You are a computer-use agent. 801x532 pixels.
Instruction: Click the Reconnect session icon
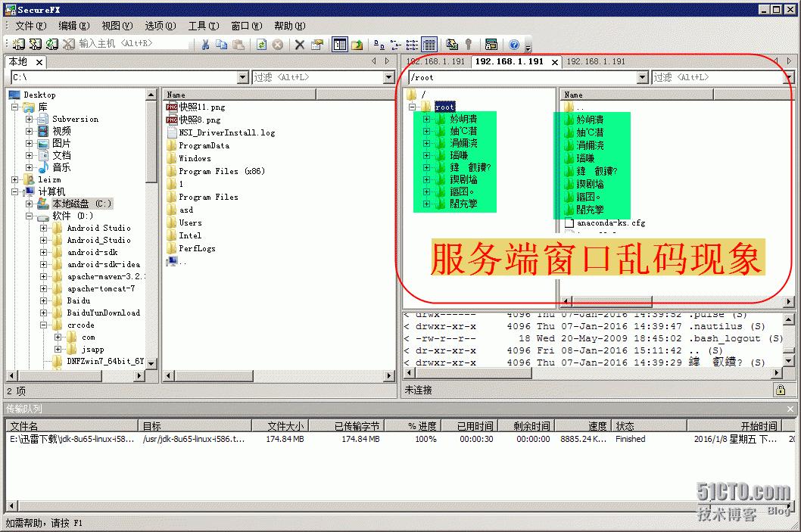click(51, 44)
